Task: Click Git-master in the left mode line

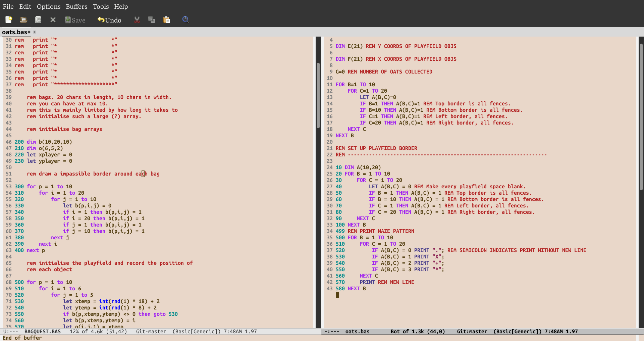Action: 151,332
